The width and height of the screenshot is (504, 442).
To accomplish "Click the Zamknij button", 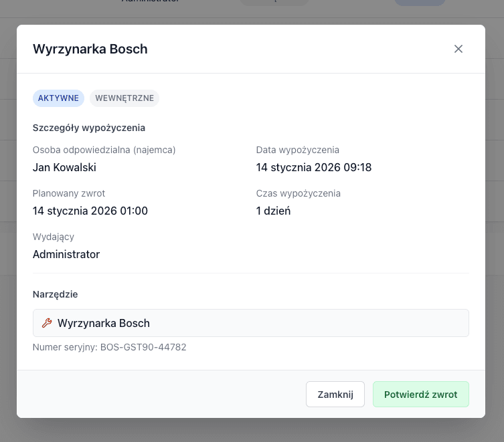I will pos(335,394).
